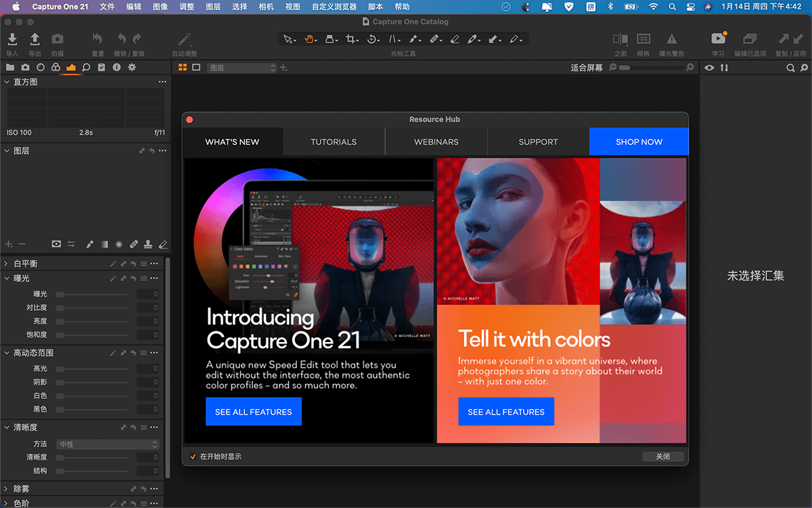Click the Capture (拍摄) camera icon
812x508 pixels.
(x=58, y=40)
